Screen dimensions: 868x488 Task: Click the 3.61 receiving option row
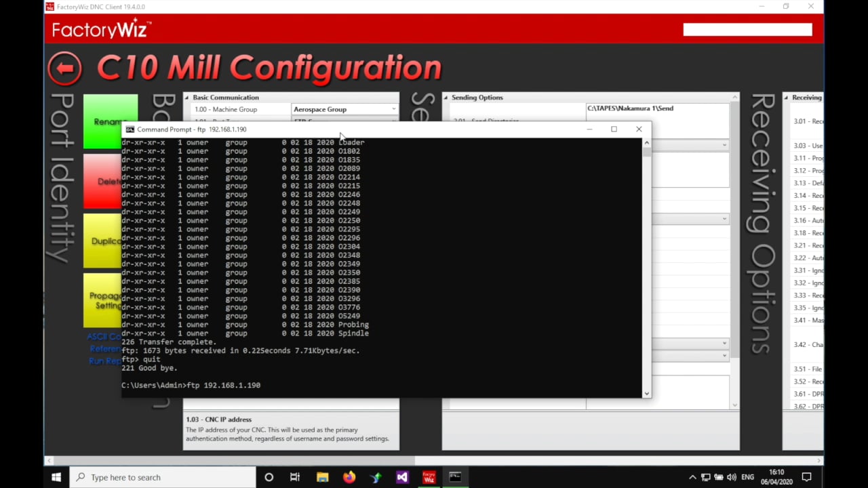point(808,394)
